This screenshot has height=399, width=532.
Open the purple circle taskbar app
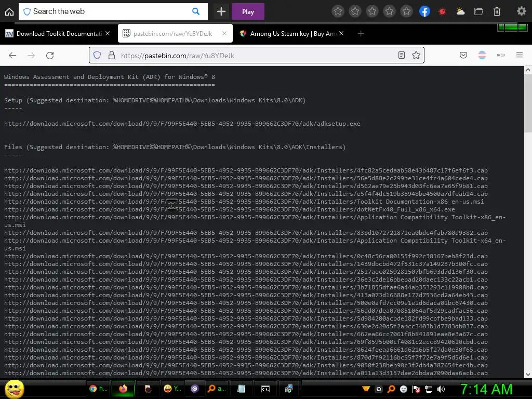[x=194, y=389]
